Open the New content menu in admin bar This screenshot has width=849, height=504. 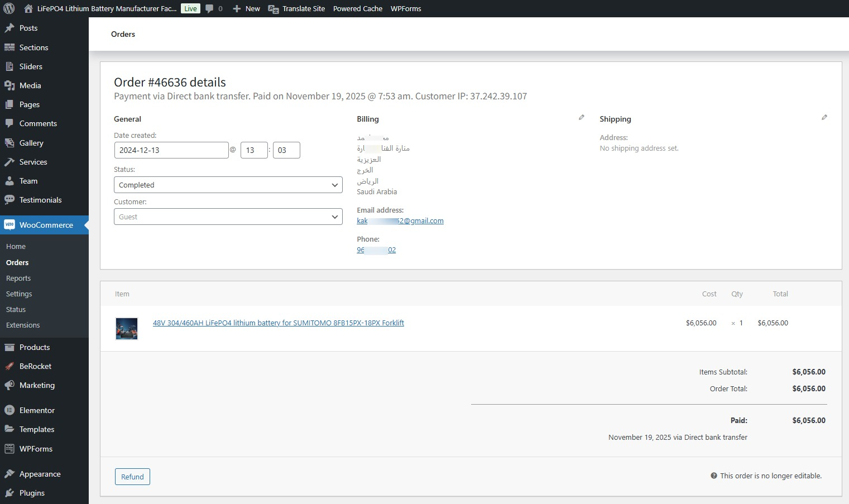246,8
